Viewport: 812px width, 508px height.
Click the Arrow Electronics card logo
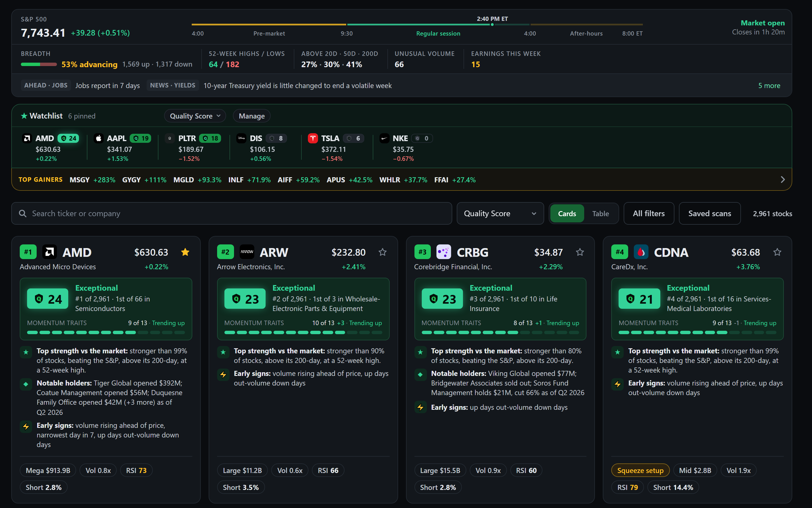point(247,252)
